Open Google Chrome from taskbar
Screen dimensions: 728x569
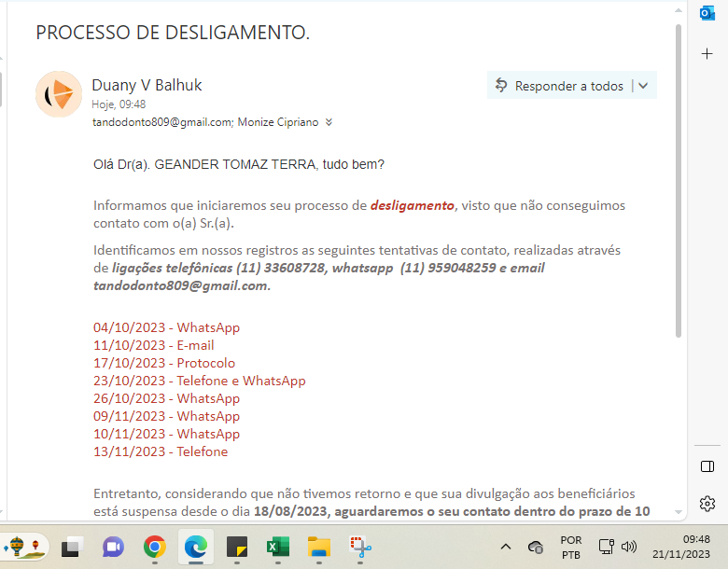coord(155,548)
